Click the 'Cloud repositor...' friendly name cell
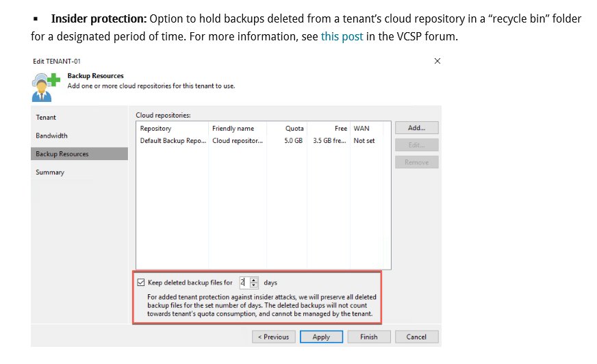Screen dimensions: 597x364 [x=238, y=141]
